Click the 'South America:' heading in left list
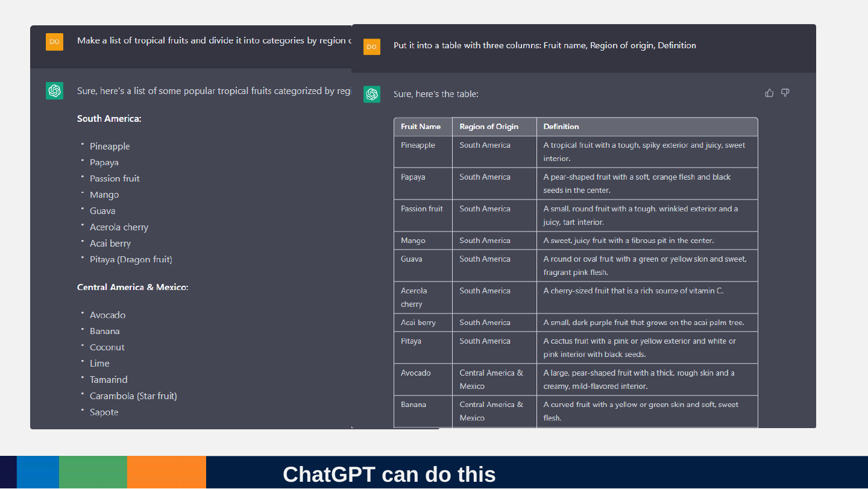The width and height of the screenshot is (868, 489). (x=109, y=119)
